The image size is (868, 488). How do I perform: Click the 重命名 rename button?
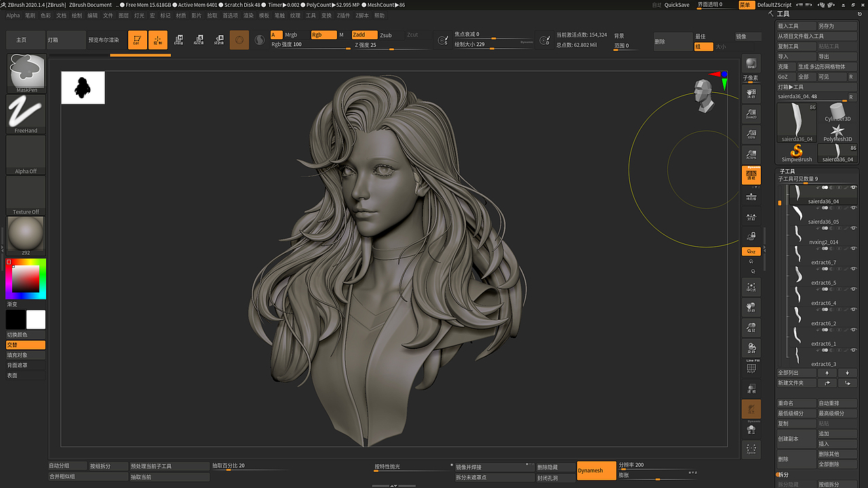coord(797,403)
